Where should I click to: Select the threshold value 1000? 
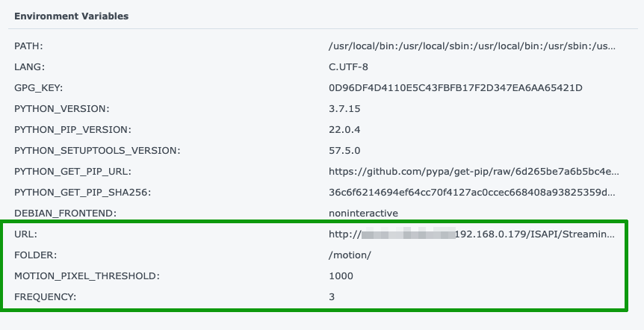click(341, 276)
